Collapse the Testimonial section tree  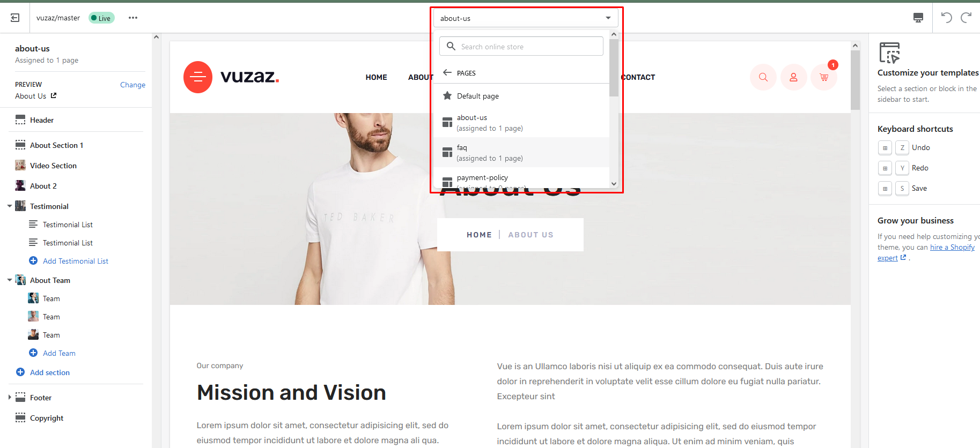(10, 206)
